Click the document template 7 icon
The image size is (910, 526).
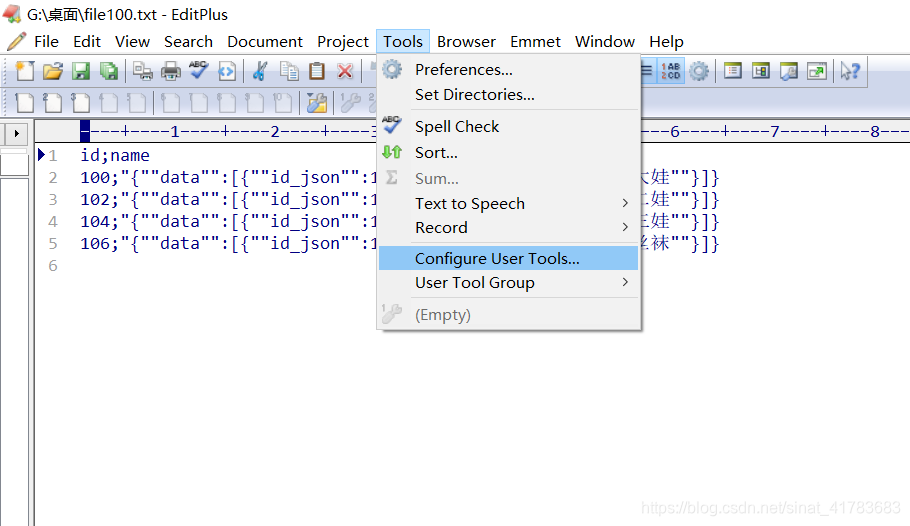(x=198, y=103)
